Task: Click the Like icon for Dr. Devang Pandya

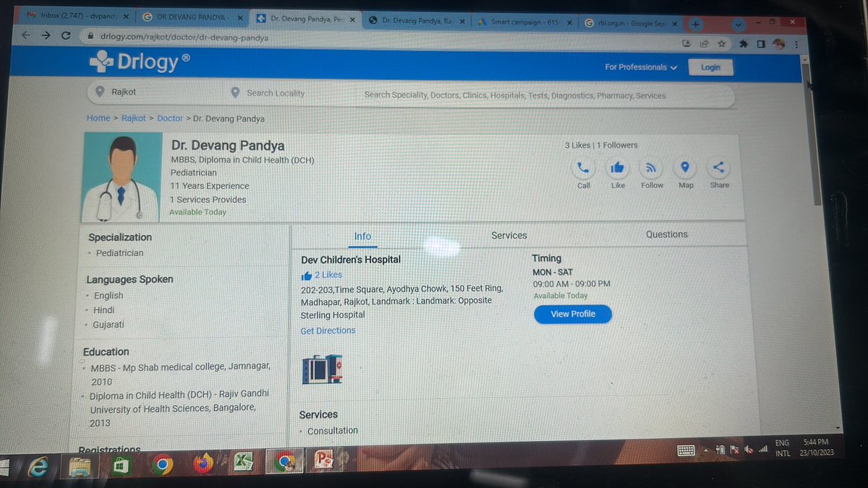Action: pyautogui.click(x=617, y=168)
